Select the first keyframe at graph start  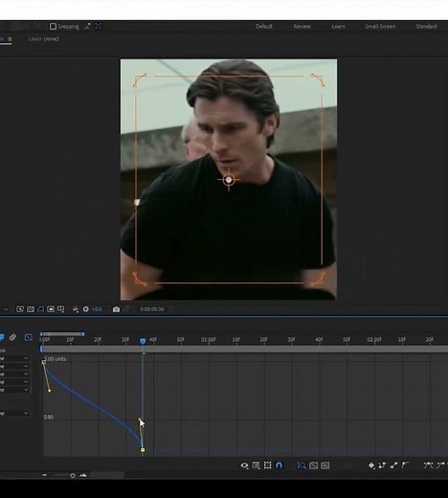tap(44, 362)
